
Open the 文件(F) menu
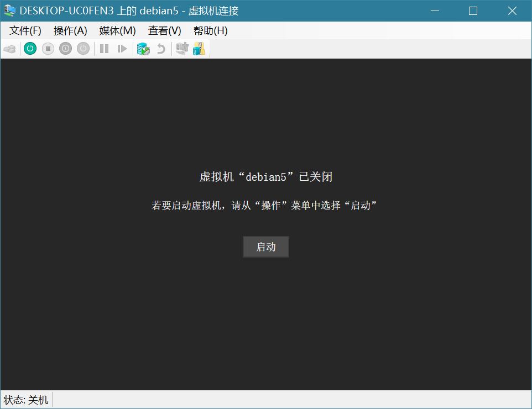[x=25, y=31]
